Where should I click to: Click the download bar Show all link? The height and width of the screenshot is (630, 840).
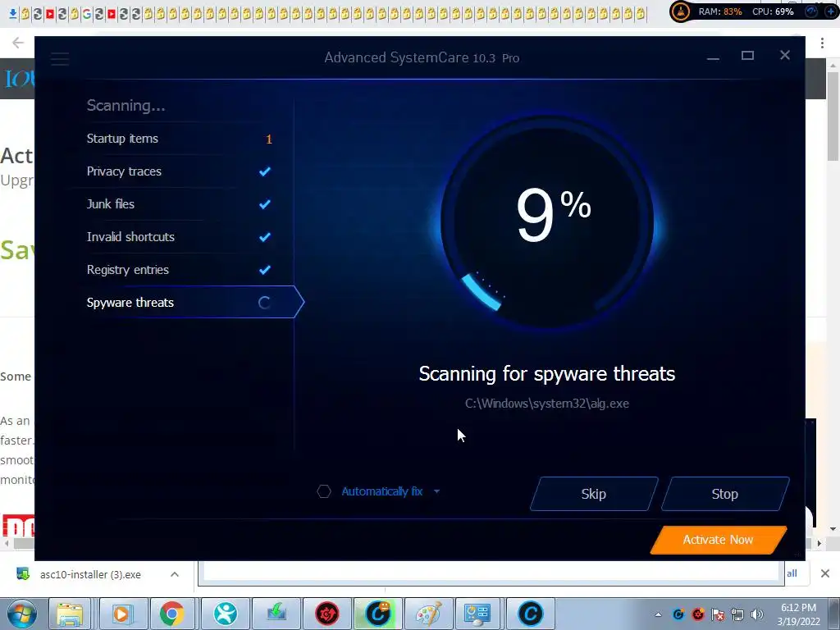point(792,573)
